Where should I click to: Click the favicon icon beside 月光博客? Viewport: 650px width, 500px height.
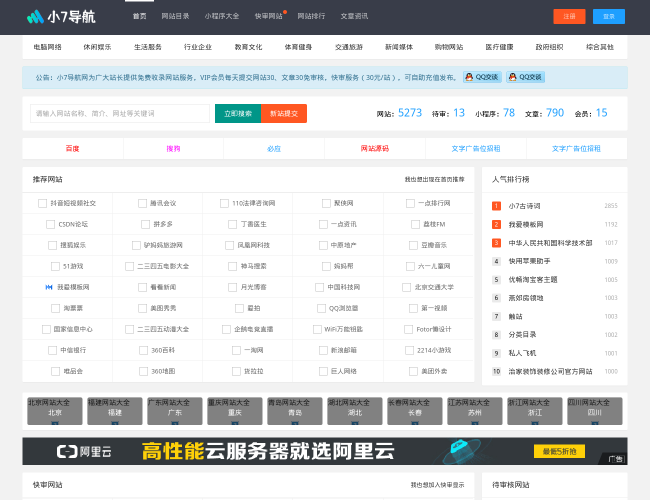(x=233, y=287)
